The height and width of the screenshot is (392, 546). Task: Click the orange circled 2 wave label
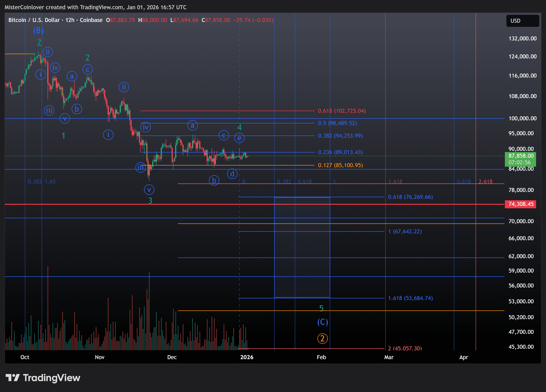pyautogui.click(x=322, y=339)
